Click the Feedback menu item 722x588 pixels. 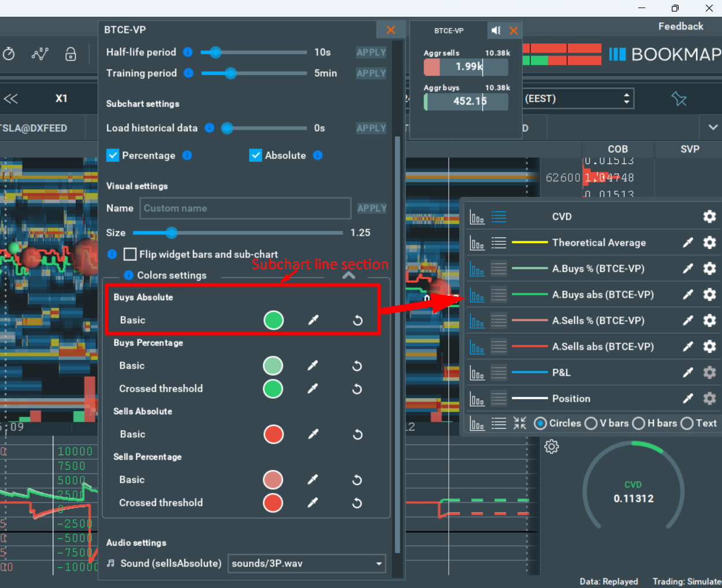point(680,26)
